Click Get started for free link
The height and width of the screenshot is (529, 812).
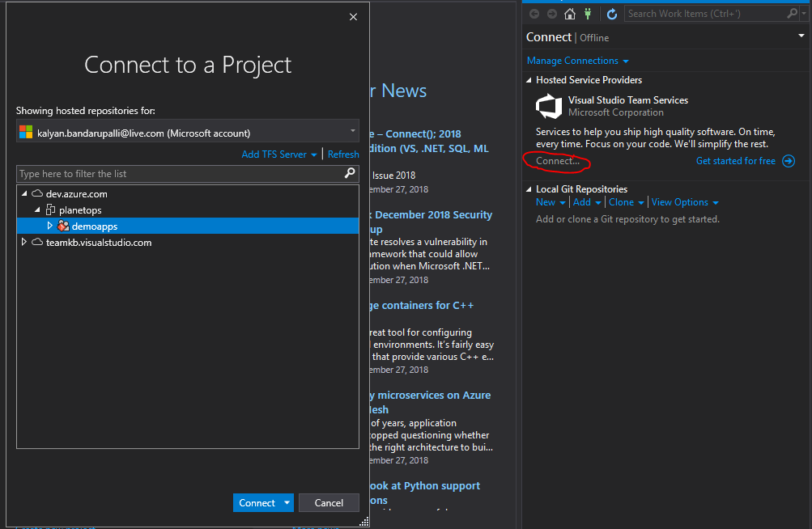click(x=735, y=161)
